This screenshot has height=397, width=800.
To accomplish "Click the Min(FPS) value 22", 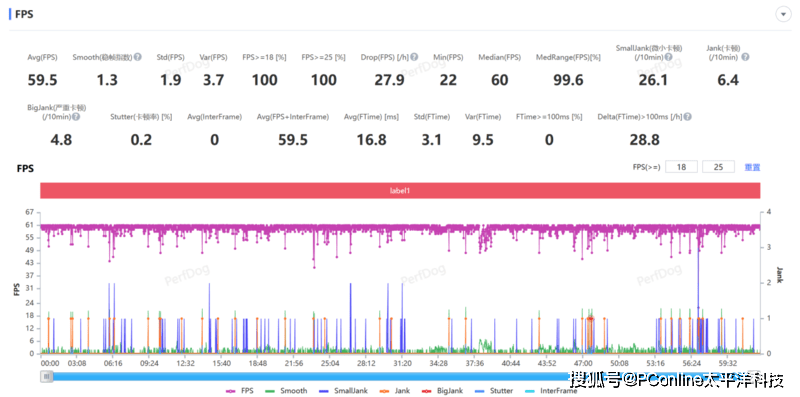I will coord(448,80).
